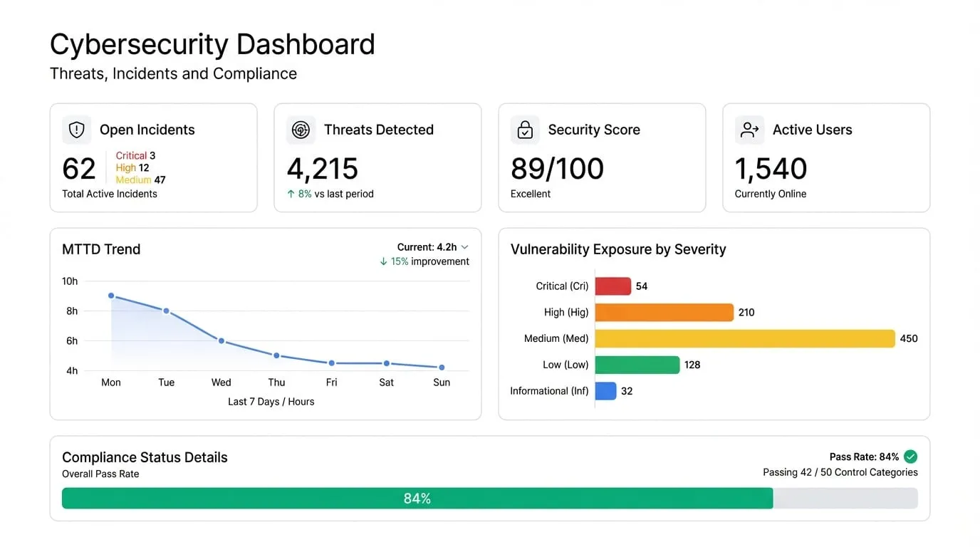Select the Sat data point on MTTD chart
980x547 pixels.
(387, 363)
